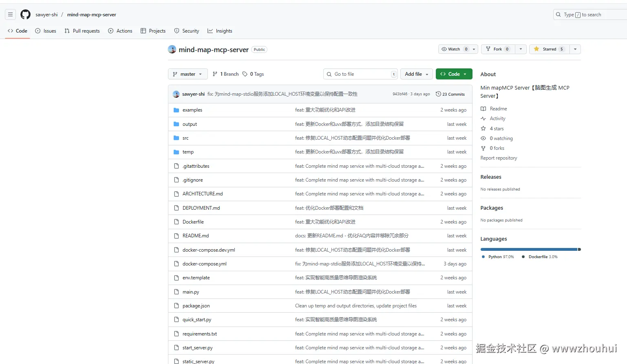Open the master branch selector
The height and width of the screenshot is (364, 627).
(x=188, y=74)
